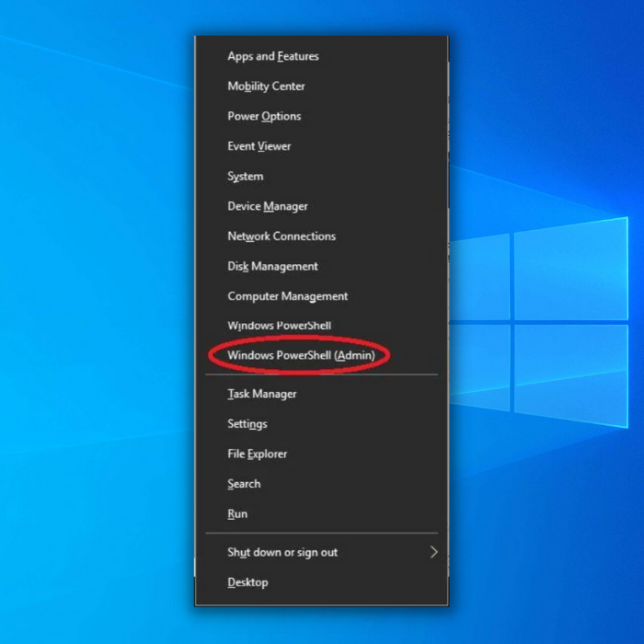Viewport: 644px width, 644px height.
Task: Open the Run dialog entry
Action: pyautogui.click(x=237, y=513)
